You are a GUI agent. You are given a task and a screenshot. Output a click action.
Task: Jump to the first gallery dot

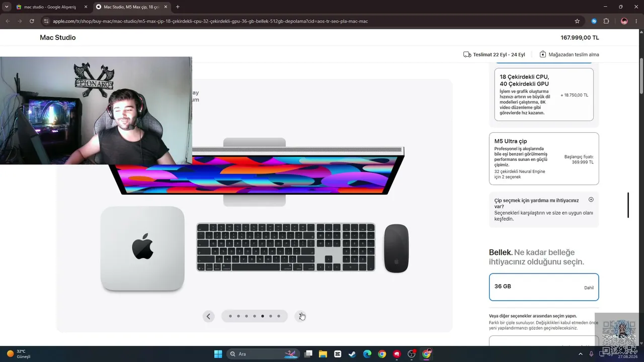[230, 316]
